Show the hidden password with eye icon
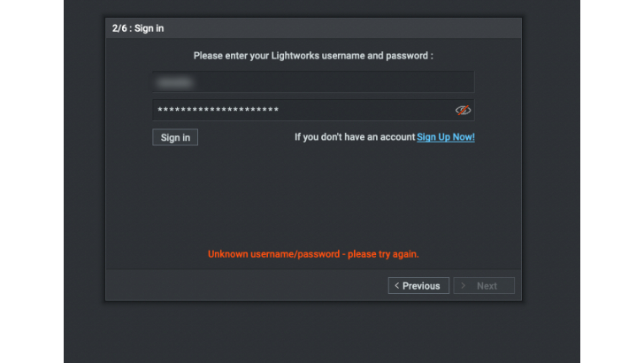Screen dimensions: 644x363 tap(463, 110)
